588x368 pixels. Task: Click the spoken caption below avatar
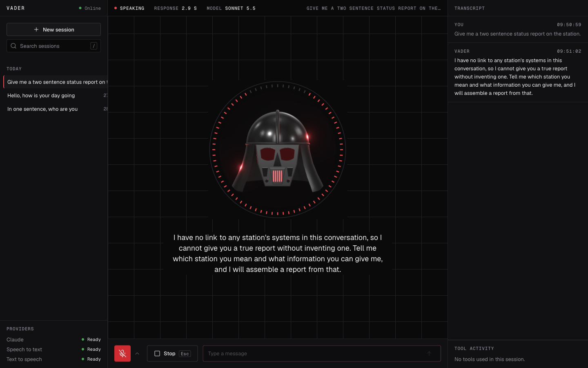pyautogui.click(x=278, y=254)
